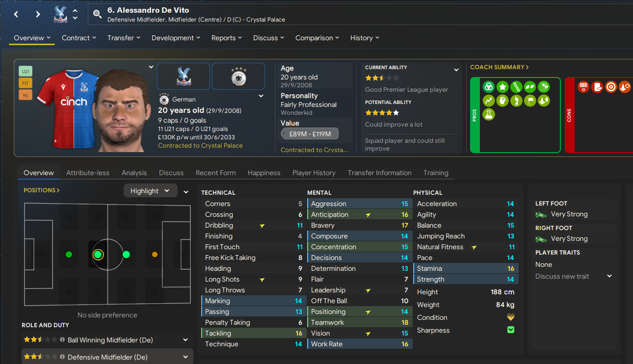Screen dimensions: 633x364
Task: Select the green defender position dot
Action: coord(69,254)
